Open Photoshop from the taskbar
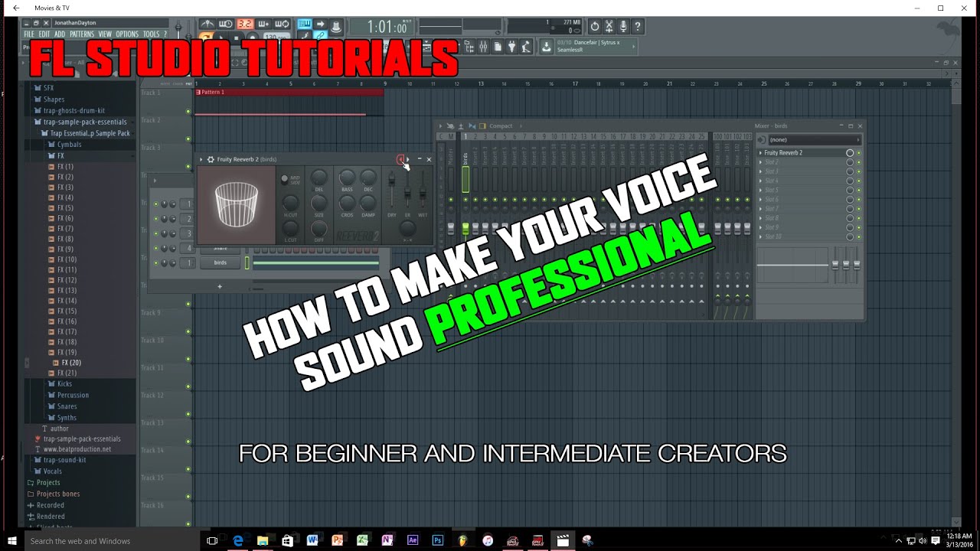 click(x=438, y=540)
